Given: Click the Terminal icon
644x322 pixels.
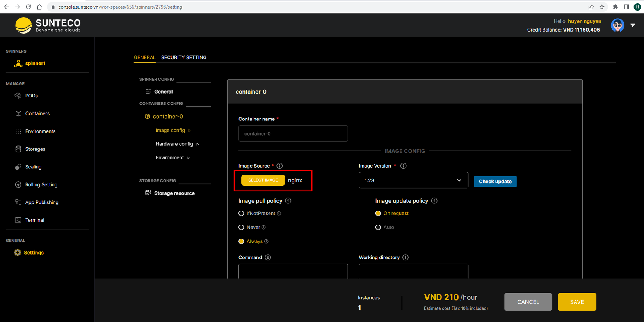Looking at the screenshot, I should coord(18,220).
